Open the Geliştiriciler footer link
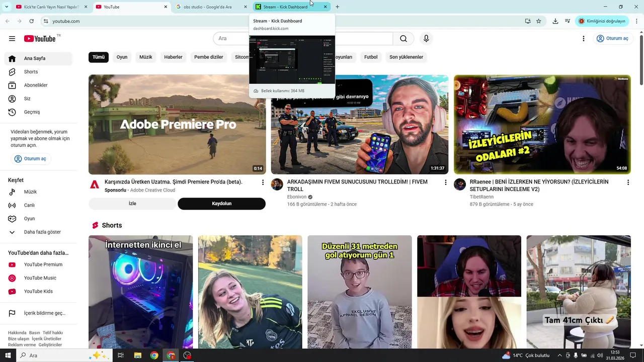The height and width of the screenshot is (362, 644). pos(50,345)
